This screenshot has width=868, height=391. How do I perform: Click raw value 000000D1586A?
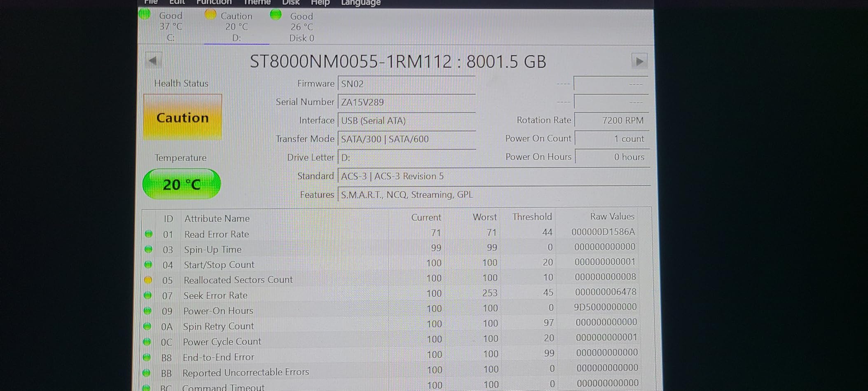click(603, 232)
